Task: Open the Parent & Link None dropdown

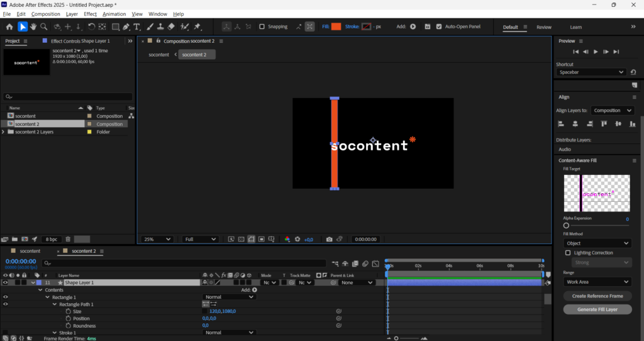Action: 357,282
